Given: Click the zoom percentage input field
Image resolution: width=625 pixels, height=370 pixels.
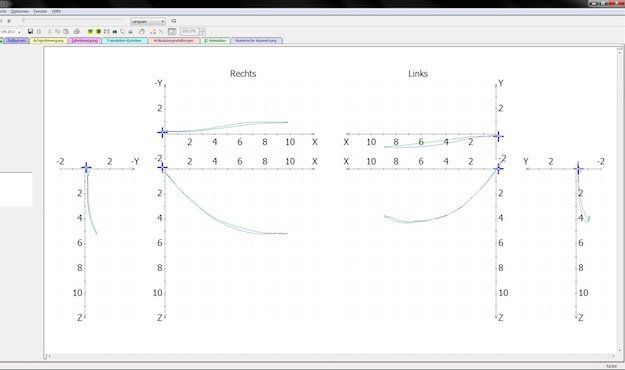Looking at the screenshot, I should (190, 31).
